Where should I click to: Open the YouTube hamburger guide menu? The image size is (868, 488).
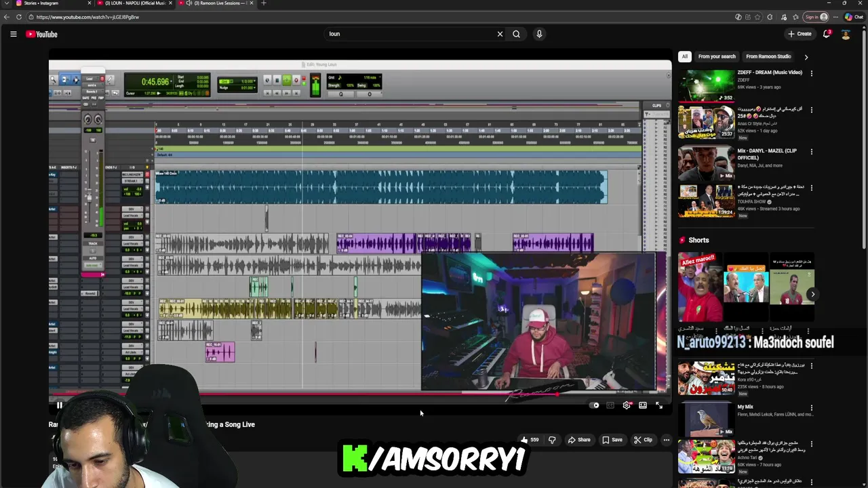13,34
